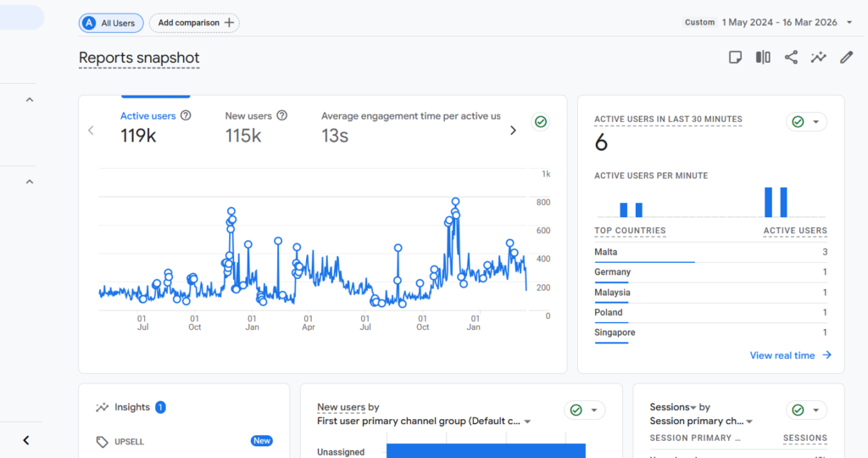Click green check status on users chart
Viewport: 868px width, 458px height.
tap(540, 122)
